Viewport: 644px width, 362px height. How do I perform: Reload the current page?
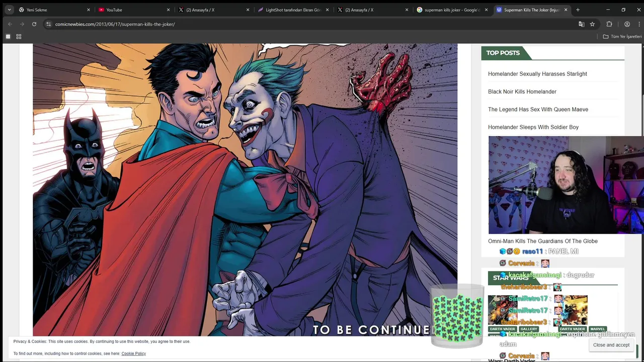coord(34,24)
